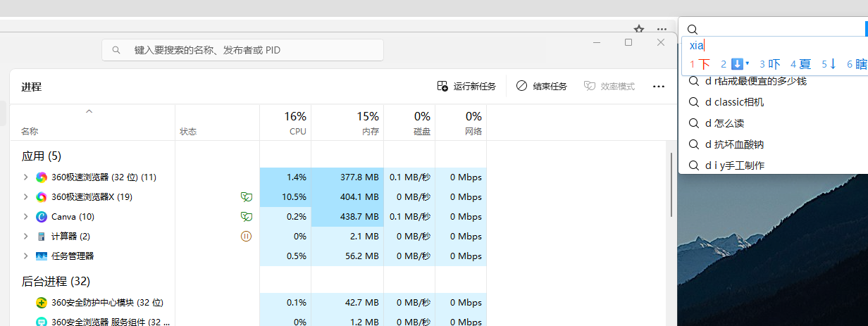Expand the 360极速浏览器 (32 位) process group
Screen dimensions: 868x326
pos(26,177)
